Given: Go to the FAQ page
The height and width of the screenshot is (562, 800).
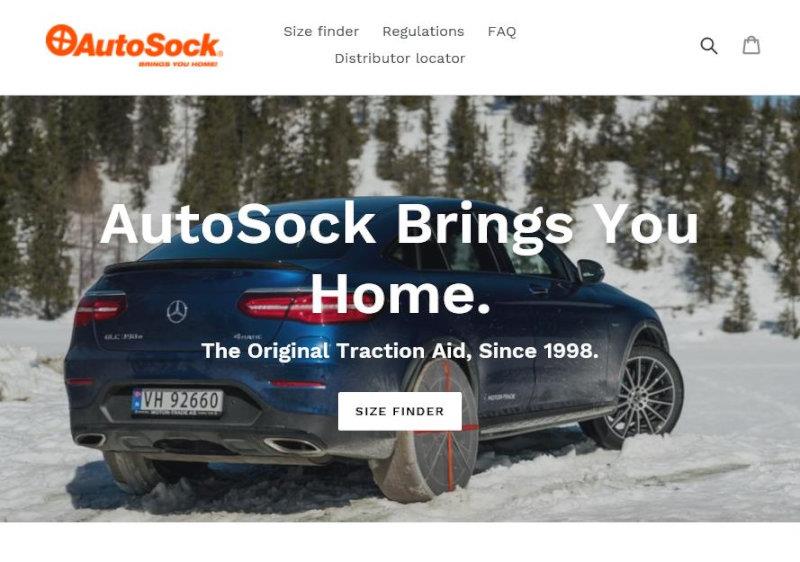Looking at the screenshot, I should tap(502, 32).
